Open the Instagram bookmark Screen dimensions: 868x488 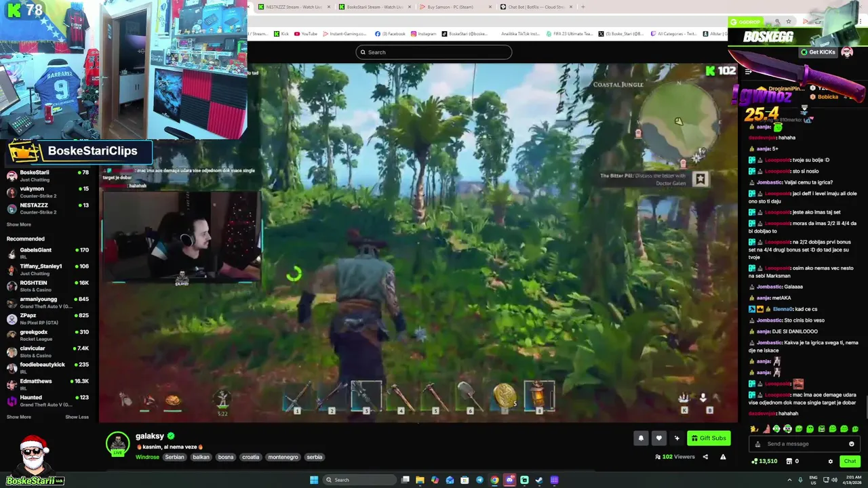pos(424,34)
